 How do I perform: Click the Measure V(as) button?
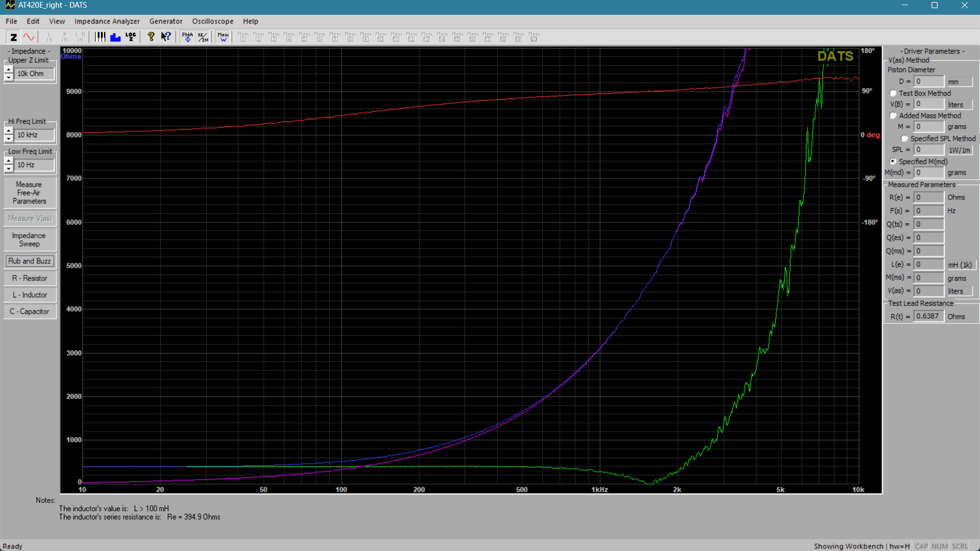click(x=30, y=218)
